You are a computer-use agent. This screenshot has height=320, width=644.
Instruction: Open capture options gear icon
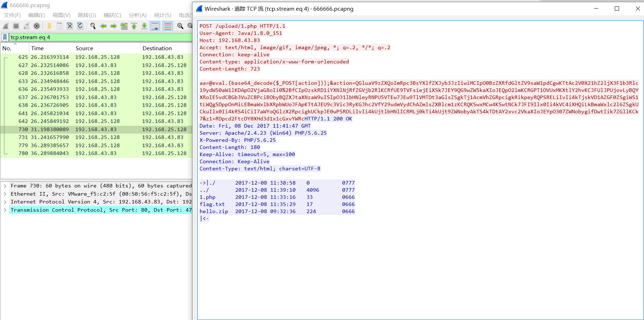[36, 26]
